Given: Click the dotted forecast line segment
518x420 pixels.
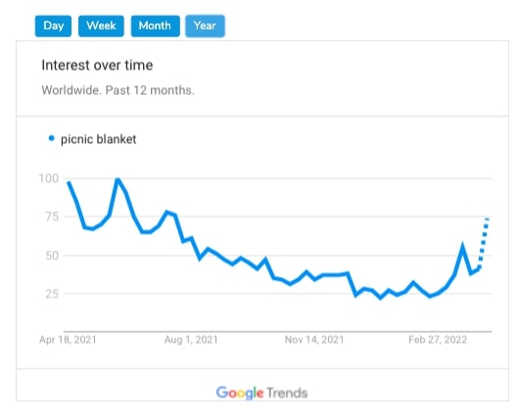Looking at the screenshot, I should point(484,243).
